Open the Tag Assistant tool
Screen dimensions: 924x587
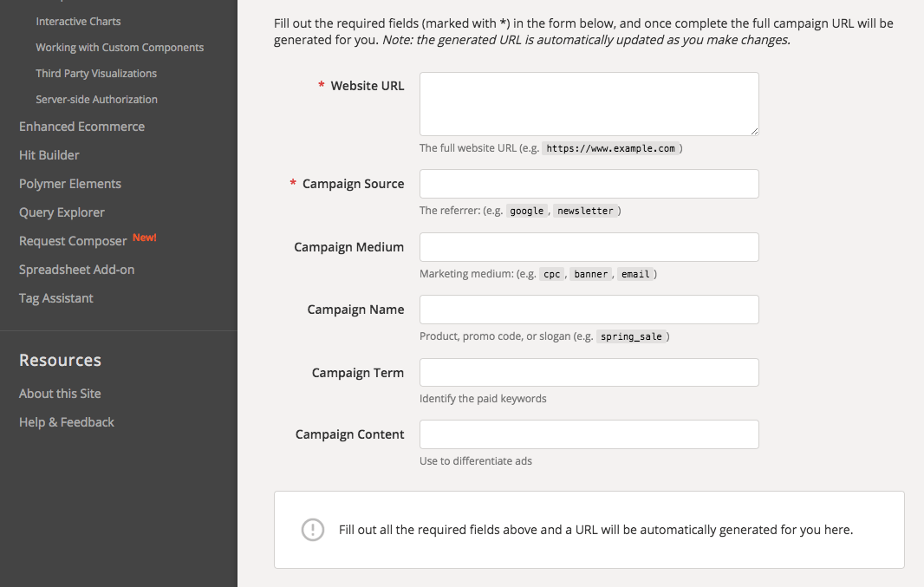pyautogui.click(x=55, y=297)
